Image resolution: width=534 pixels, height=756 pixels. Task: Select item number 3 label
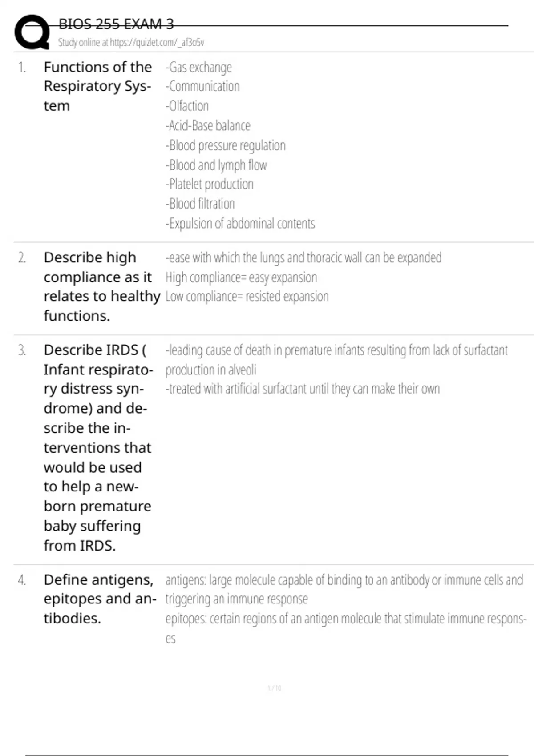pos(22,350)
